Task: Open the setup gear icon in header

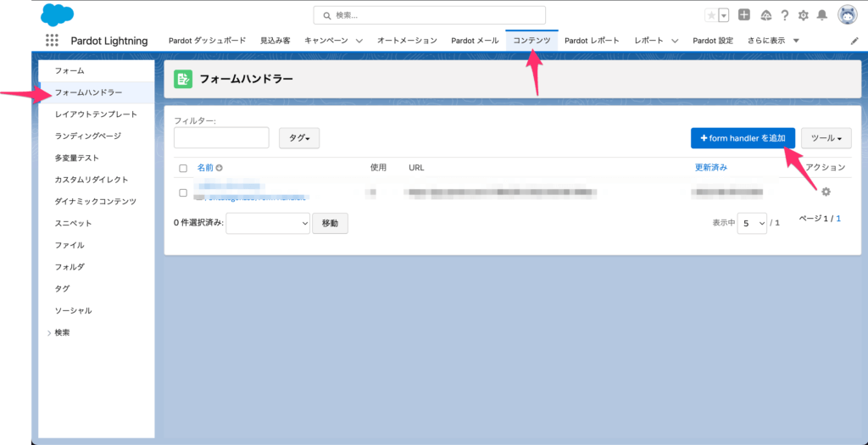Action: 804,15
